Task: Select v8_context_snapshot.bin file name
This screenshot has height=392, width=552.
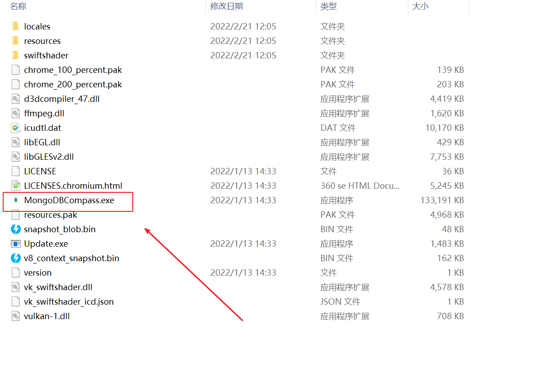Action: 72,258
